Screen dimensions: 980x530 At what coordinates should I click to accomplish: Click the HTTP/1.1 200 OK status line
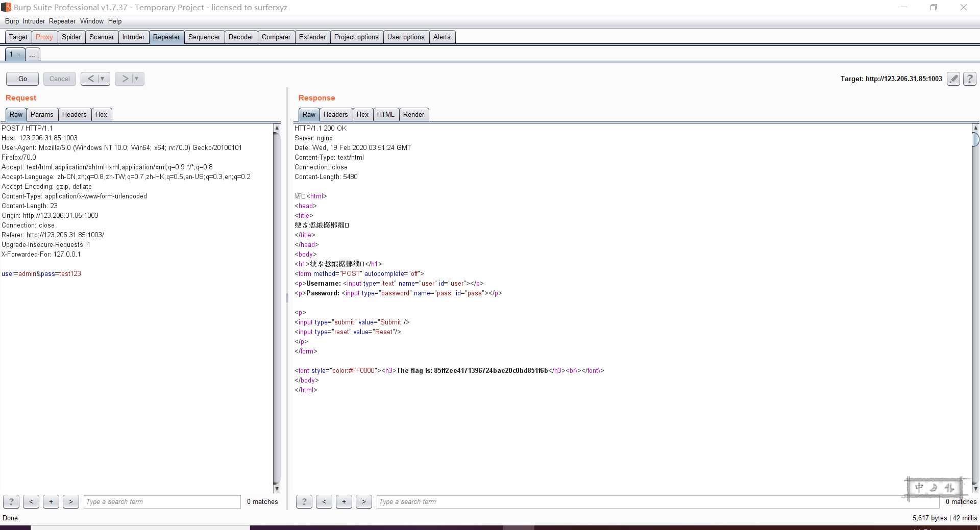pos(321,128)
